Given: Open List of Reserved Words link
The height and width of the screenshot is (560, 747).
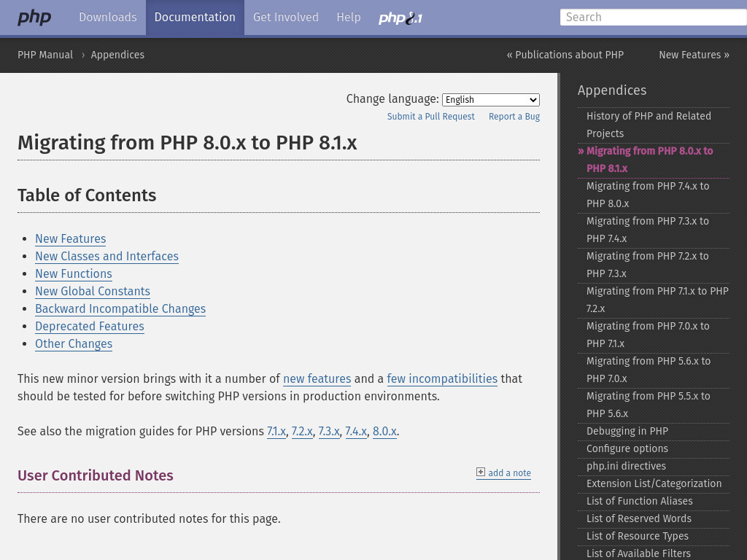Looking at the screenshot, I should [x=653, y=518].
